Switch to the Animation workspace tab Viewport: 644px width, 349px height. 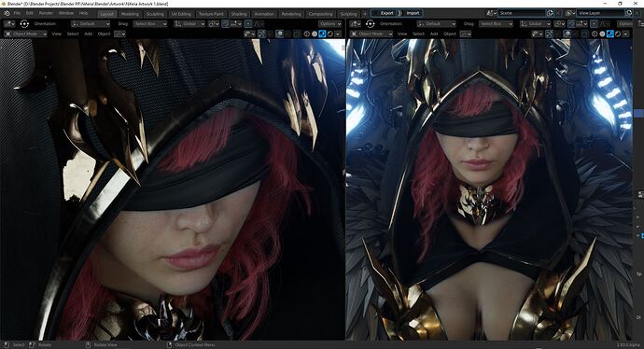point(264,14)
